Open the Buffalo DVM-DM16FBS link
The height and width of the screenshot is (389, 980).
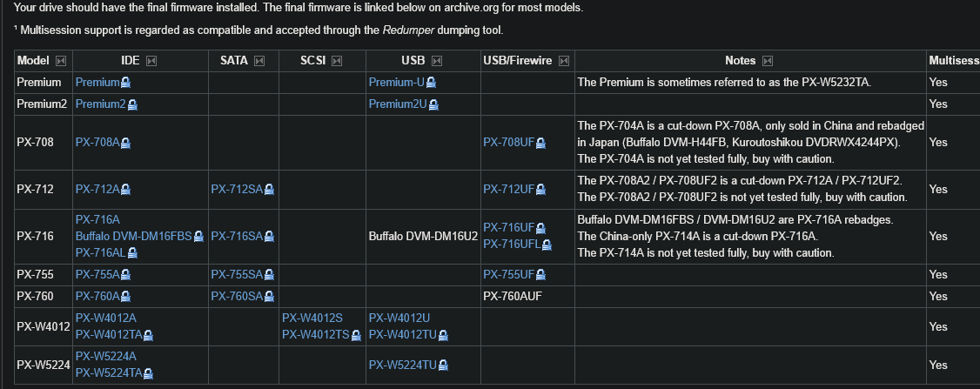(x=134, y=237)
